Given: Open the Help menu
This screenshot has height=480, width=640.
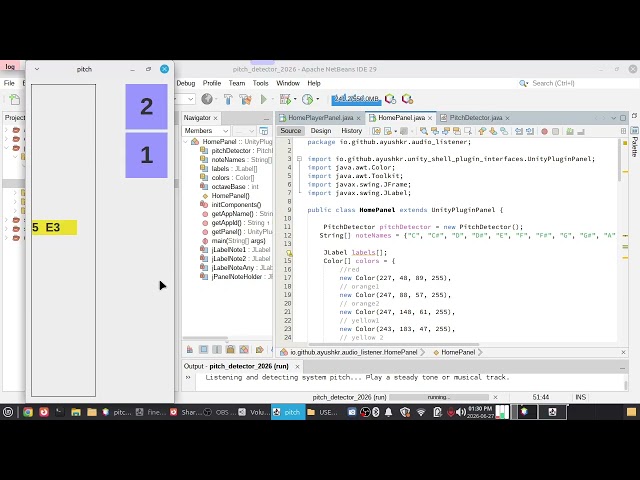Looking at the screenshot, I should 314,83.
